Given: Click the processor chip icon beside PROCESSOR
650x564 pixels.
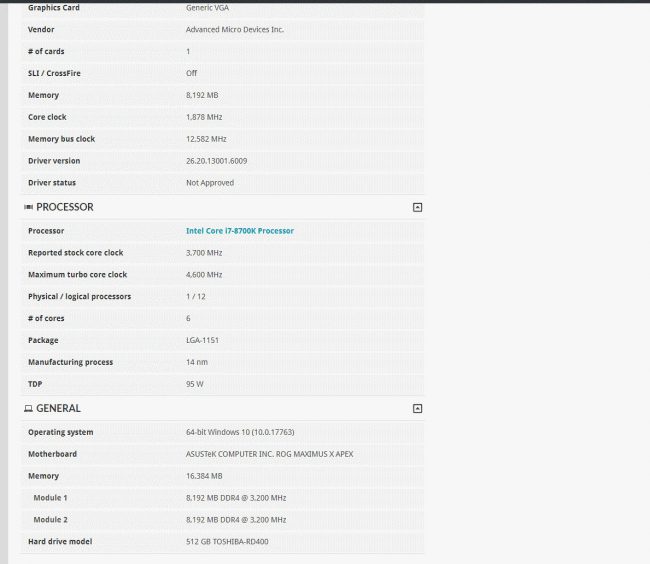Looking at the screenshot, I should point(28,207).
